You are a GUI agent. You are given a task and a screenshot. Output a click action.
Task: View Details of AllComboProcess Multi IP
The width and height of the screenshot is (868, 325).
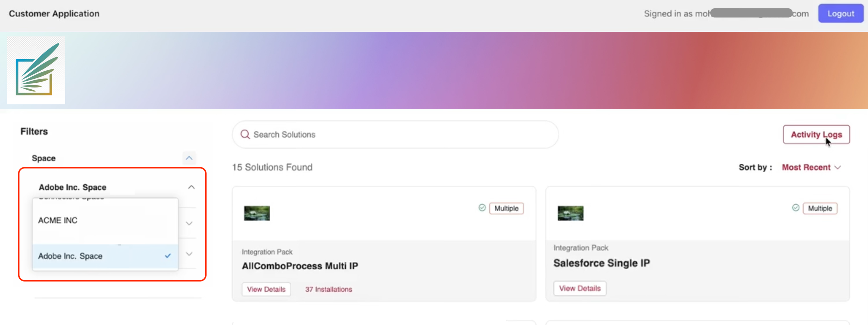pyautogui.click(x=266, y=289)
